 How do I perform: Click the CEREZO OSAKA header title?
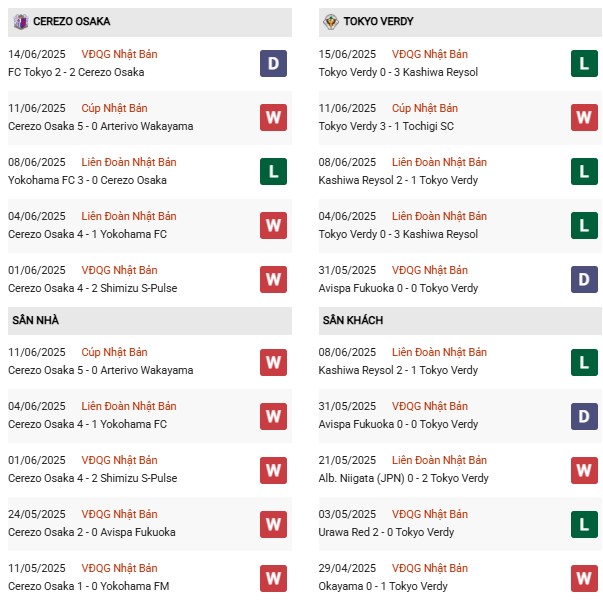tap(72, 22)
